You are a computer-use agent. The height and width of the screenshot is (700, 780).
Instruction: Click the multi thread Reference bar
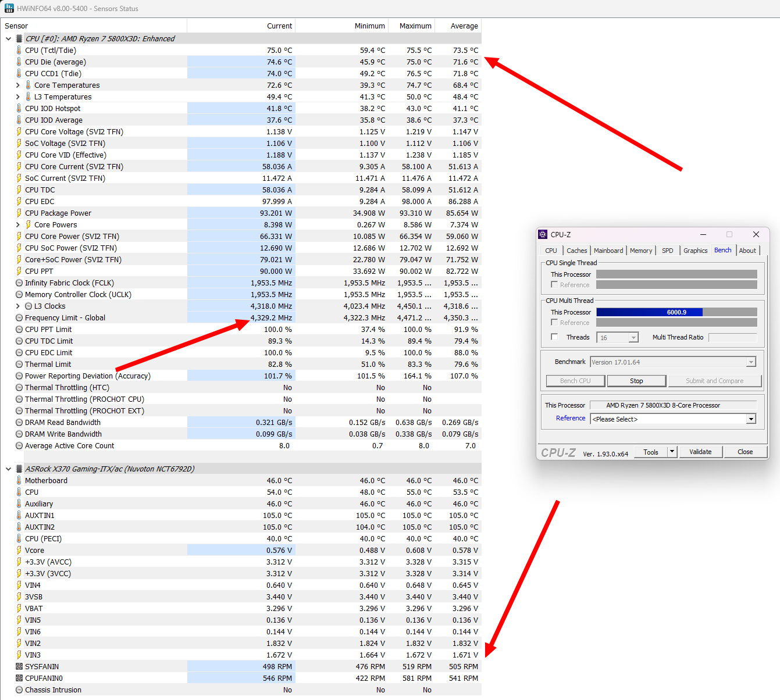(676, 322)
